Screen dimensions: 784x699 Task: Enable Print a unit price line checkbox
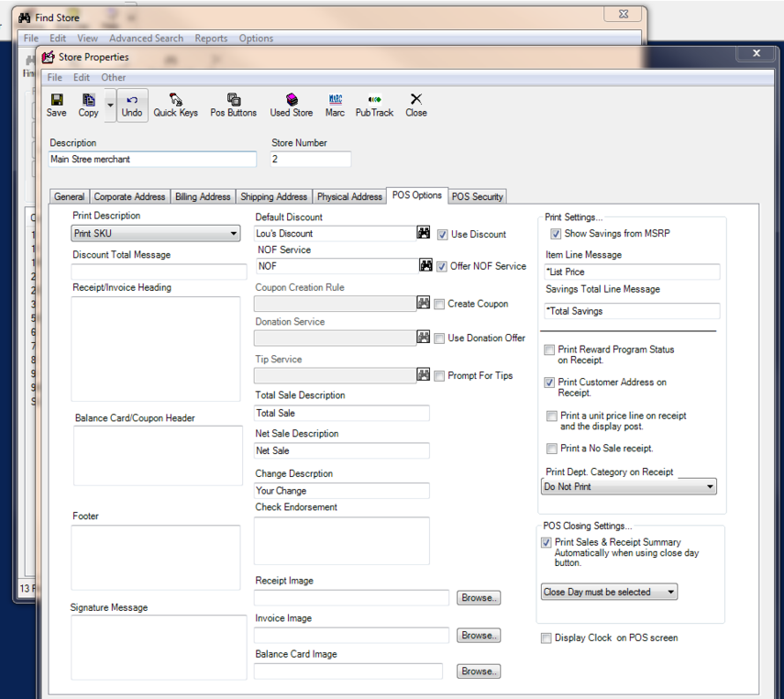click(x=551, y=416)
